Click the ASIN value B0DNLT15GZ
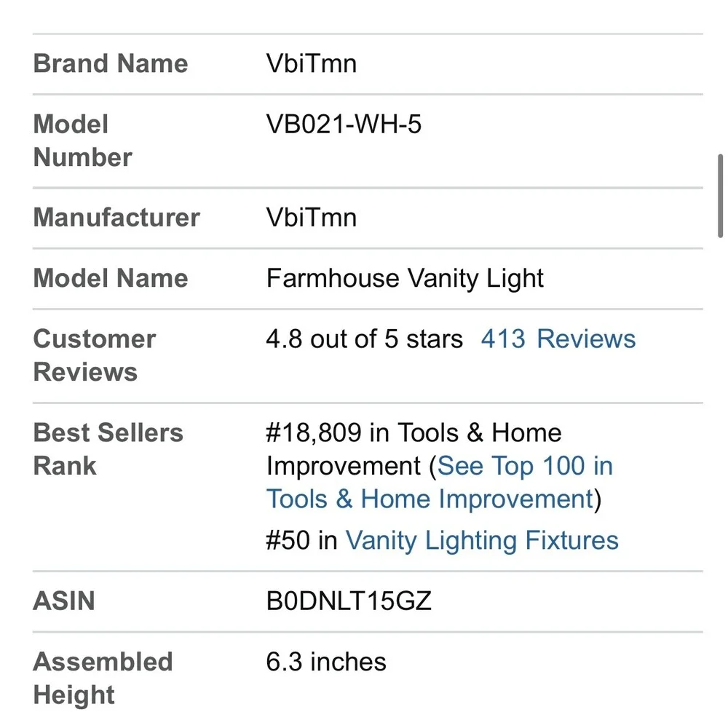728x728 pixels. [x=349, y=601]
